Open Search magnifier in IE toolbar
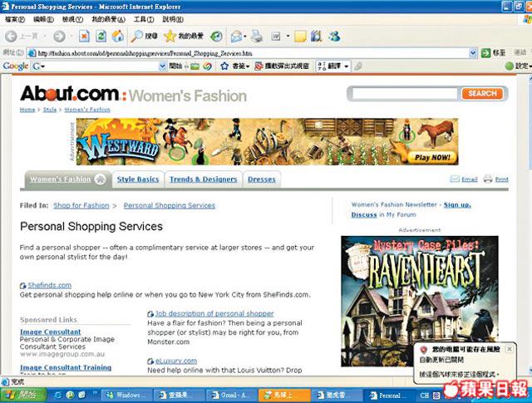The image size is (532, 403). [x=137, y=36]
